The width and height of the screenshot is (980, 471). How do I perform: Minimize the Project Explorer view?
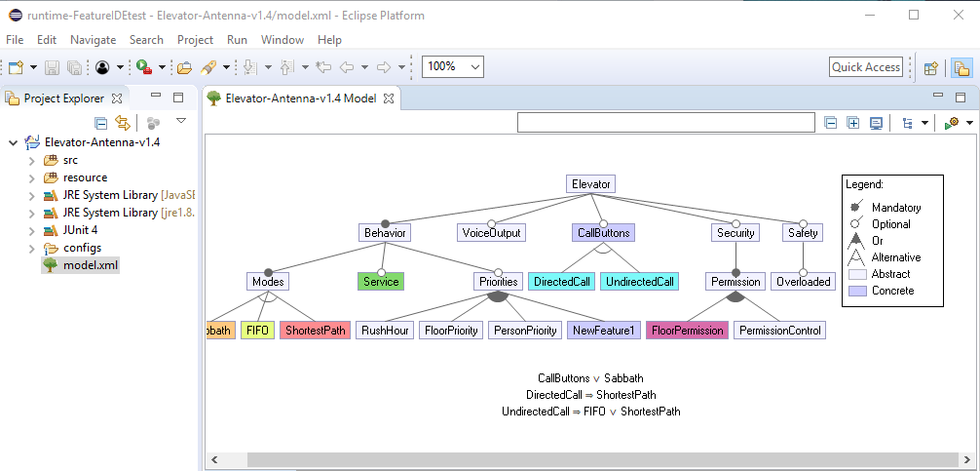(156, 97)
